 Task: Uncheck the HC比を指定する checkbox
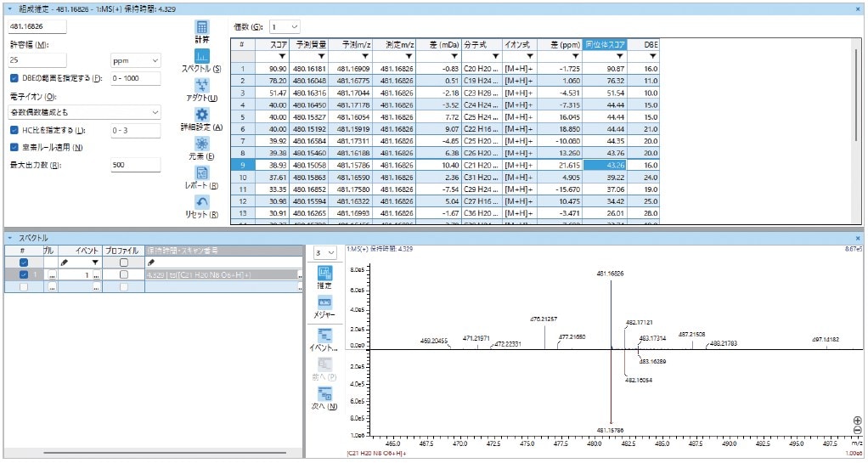(x=14, y=130)
